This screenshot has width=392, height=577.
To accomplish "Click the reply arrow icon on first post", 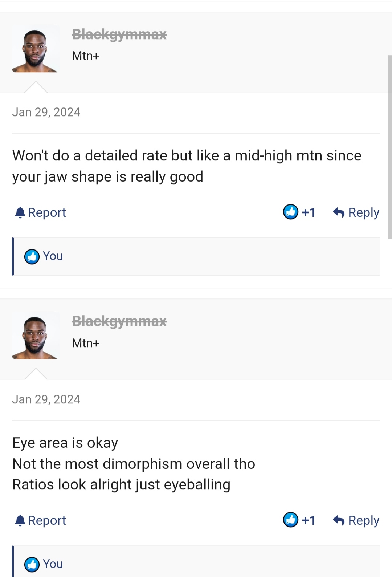I will [339, 212].
